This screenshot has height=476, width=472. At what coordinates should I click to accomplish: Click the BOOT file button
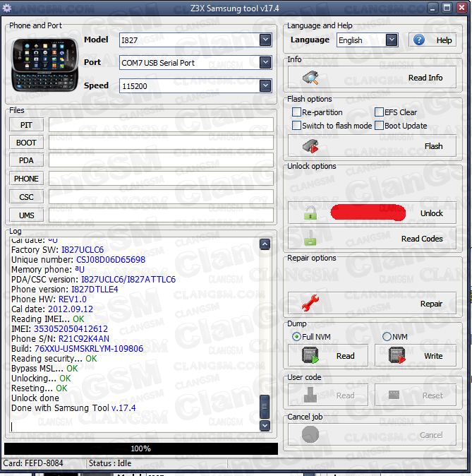point(26,143)
